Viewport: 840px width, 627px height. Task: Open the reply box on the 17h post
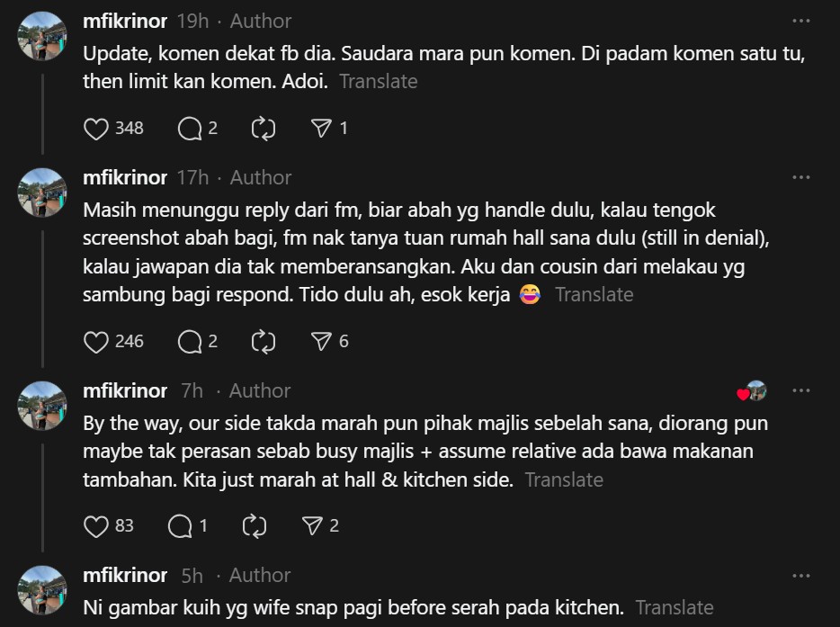[190, 341]
